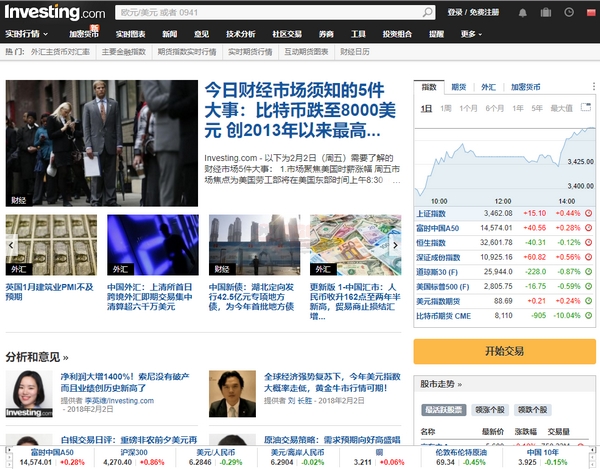Select the 5年 chart range

coord(537,109)
